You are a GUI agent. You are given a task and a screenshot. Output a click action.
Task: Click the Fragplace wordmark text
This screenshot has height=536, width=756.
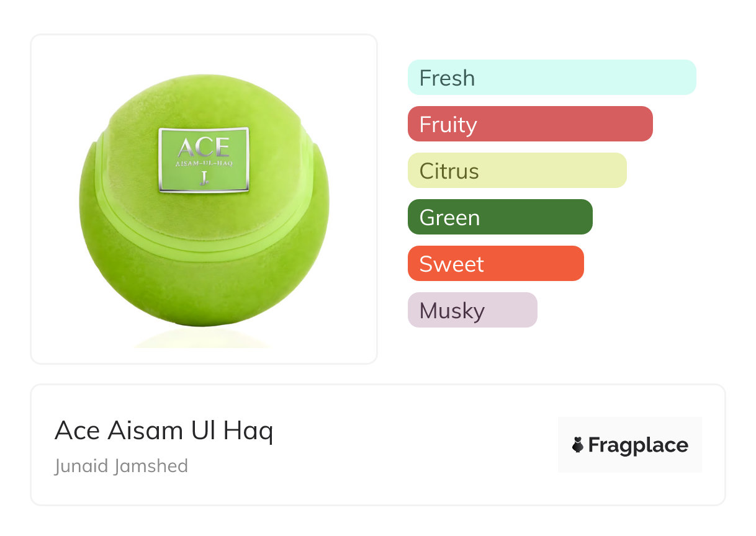(x=638, y=445)
